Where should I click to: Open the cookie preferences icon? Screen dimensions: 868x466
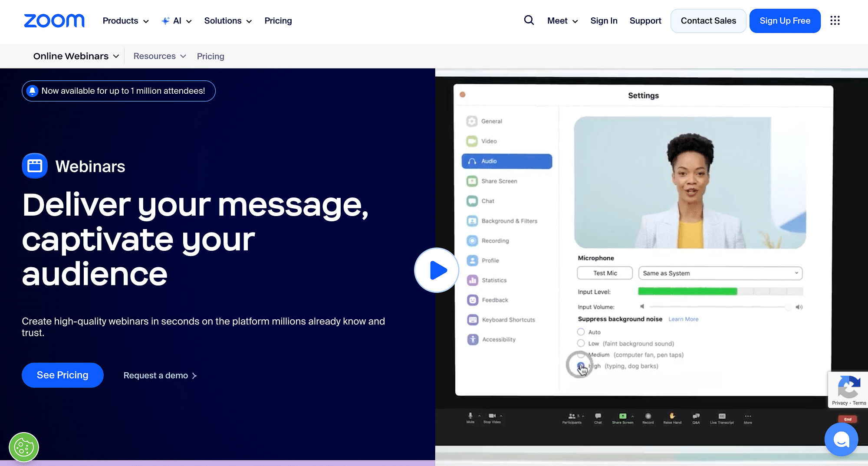click(24, 447)
